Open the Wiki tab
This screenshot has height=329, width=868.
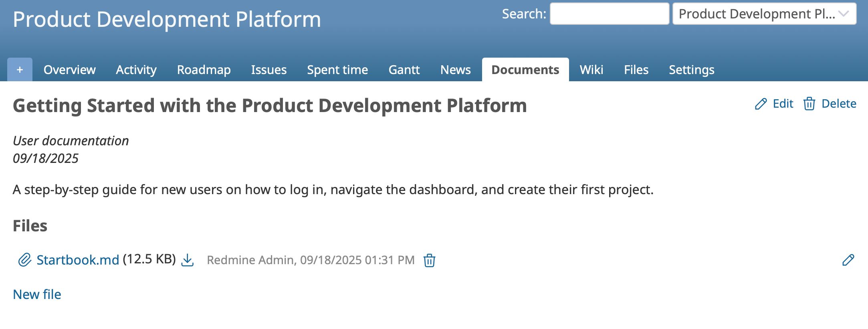click(591, 70)
